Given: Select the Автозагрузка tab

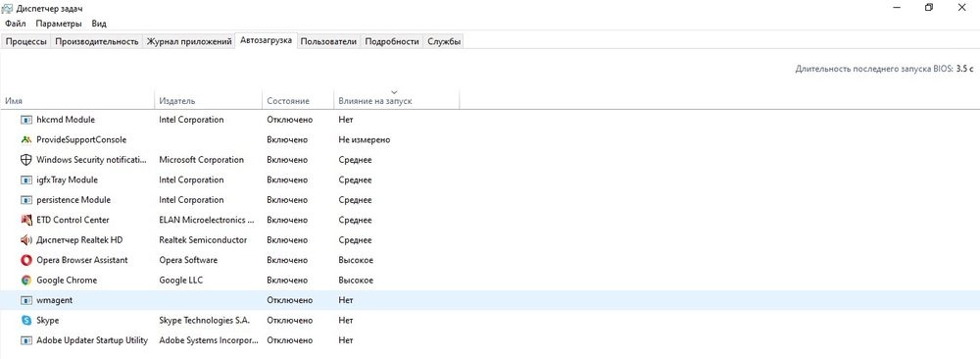Looking at the screenshot, I should (x=266, y=40).
